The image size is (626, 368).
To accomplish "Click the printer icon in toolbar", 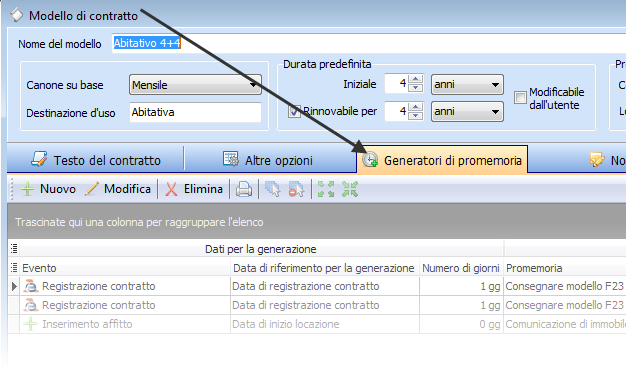I will pyautogui.click(x=244, y=189).
